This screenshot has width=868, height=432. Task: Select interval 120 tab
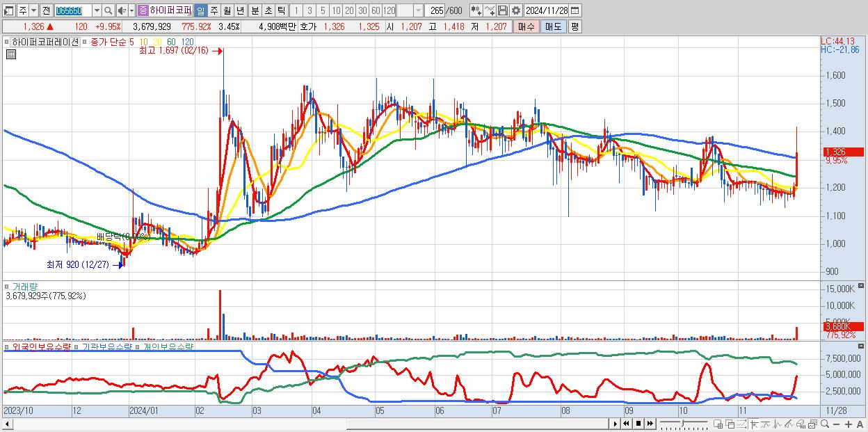coord(389,10)
